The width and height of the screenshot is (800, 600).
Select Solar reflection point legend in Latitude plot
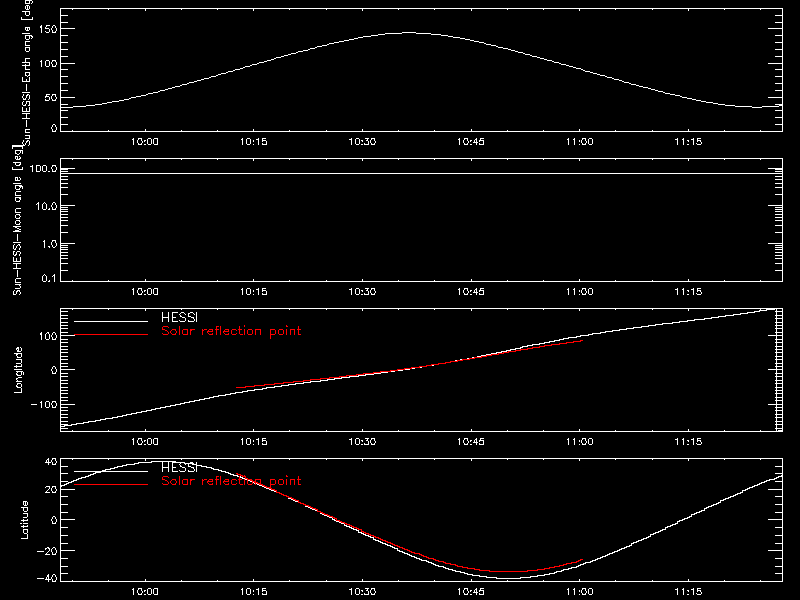[231, 481]
